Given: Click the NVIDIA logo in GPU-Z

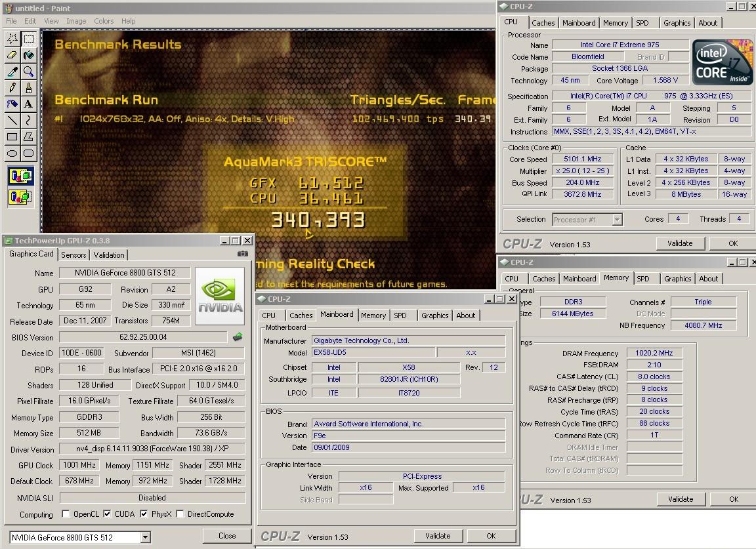Looking at the screenshot, I should click(220, 296).
